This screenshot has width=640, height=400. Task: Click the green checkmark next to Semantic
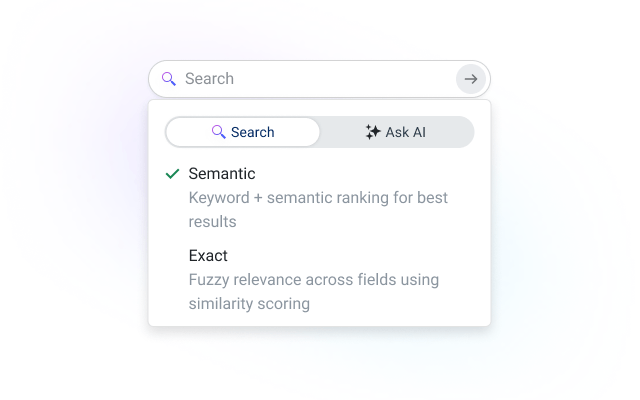pyautogui.click(x=173, y=174)
